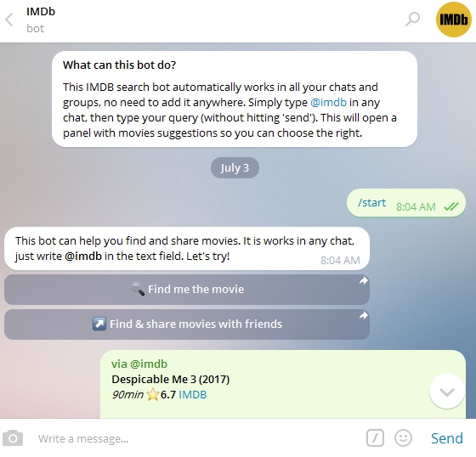Click the July 3 date badge
Image resolution: width=476 pixels, height=457 pixels.
235,168
